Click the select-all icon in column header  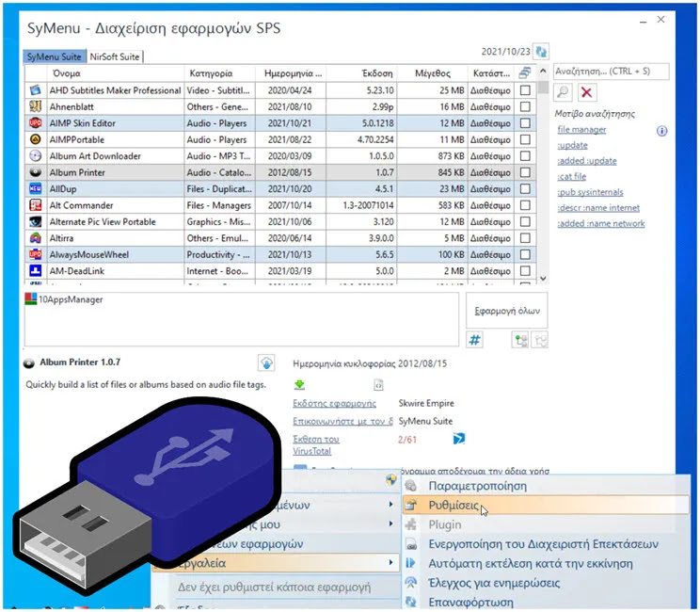pos(525,72)
